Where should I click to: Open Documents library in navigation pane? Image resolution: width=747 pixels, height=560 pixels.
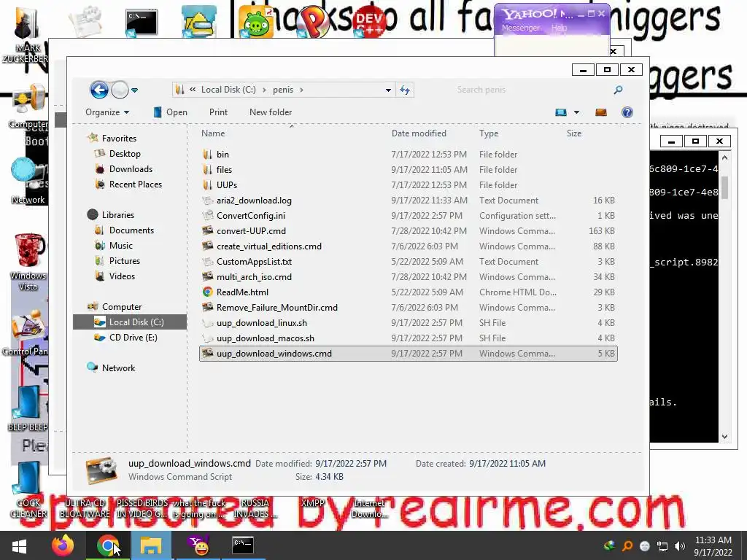click(131, 230)
